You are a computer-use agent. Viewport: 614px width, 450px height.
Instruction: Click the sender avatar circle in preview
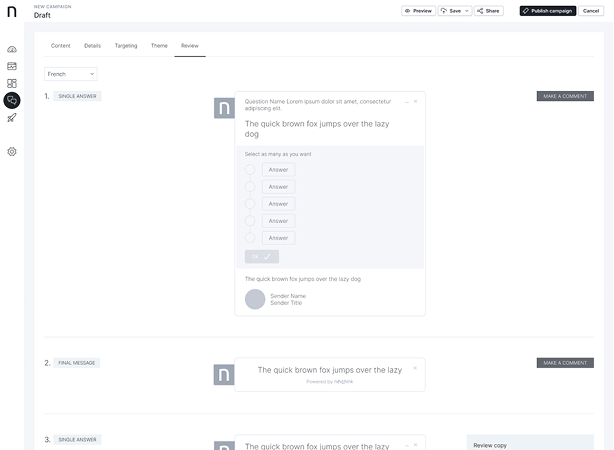255,299
